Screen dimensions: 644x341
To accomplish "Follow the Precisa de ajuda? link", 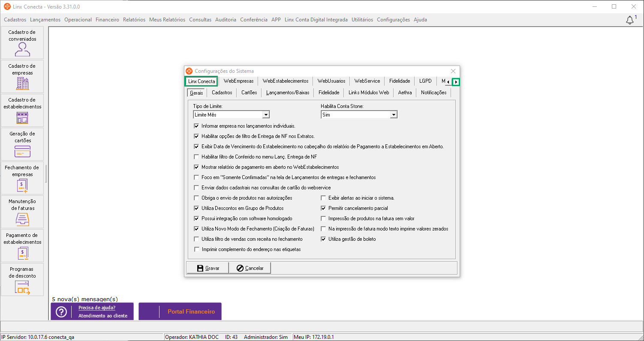I will click(x=97, y=308).
